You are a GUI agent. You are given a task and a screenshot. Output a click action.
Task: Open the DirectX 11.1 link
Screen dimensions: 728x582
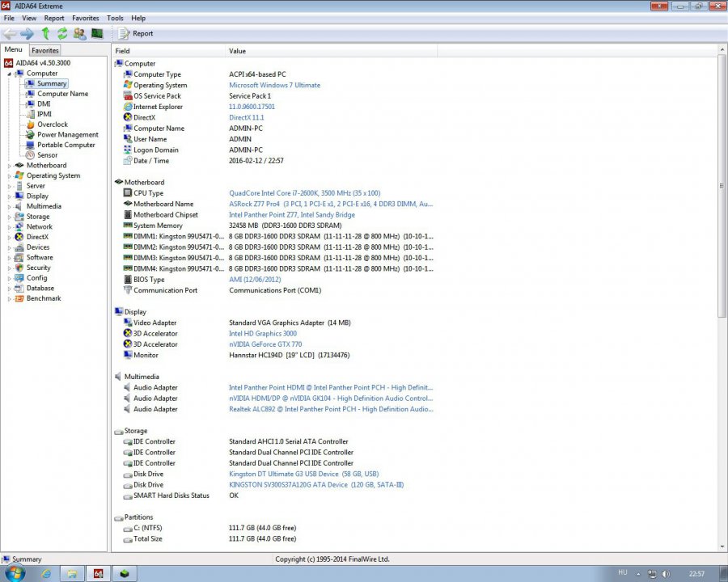[246, 117]
